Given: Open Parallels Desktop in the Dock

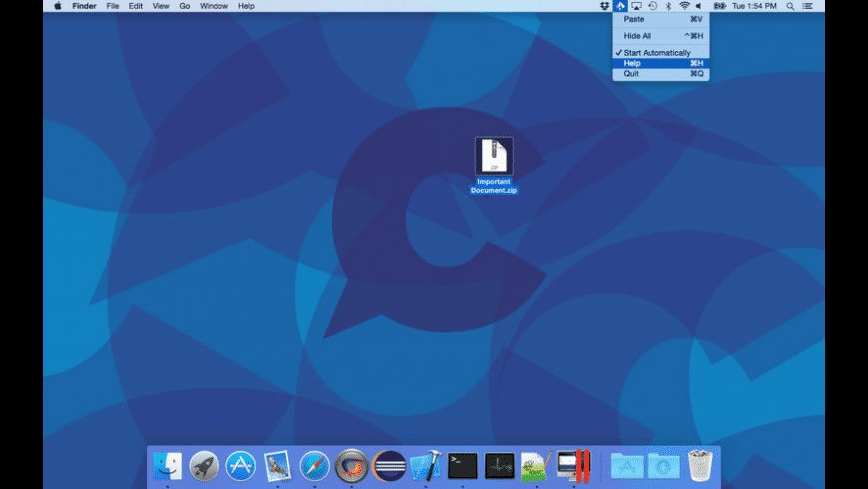Looking at the screenshot, I should [x=573, y=466].
